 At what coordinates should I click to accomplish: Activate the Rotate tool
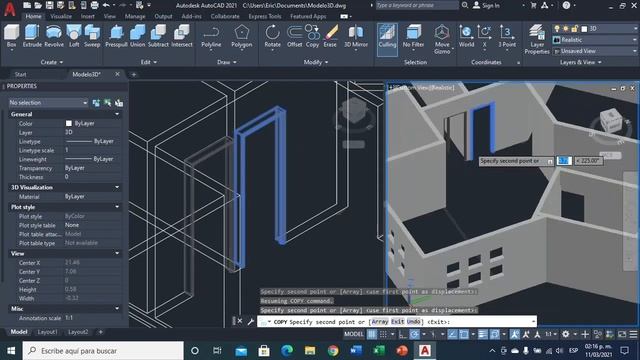click(x=272, y=36)
